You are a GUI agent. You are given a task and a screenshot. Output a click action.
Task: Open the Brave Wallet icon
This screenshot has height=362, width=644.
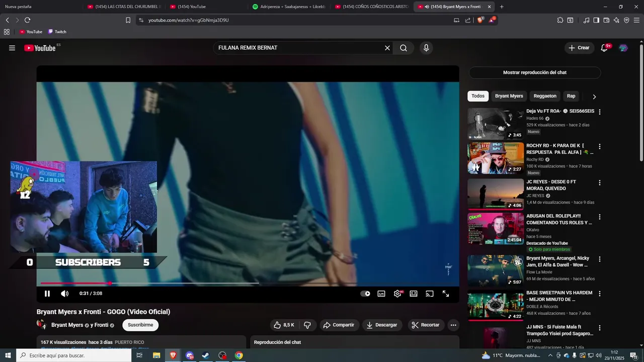click(x=606, y=20)
